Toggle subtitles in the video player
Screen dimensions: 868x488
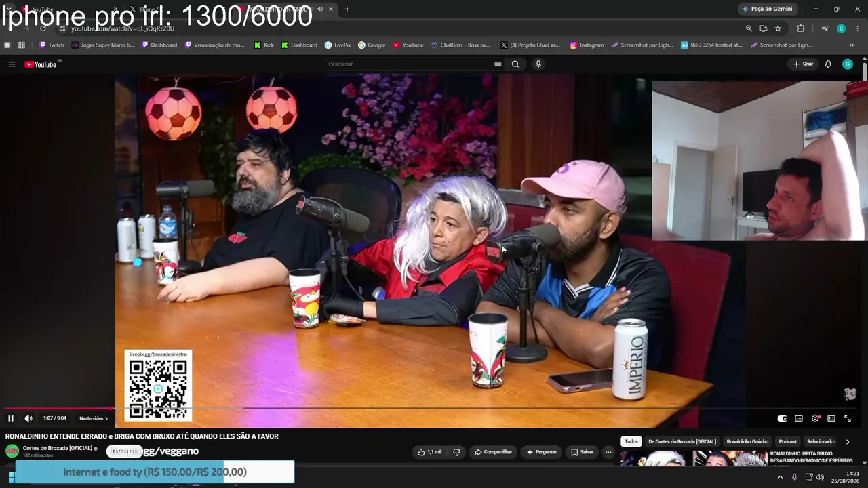799,418
